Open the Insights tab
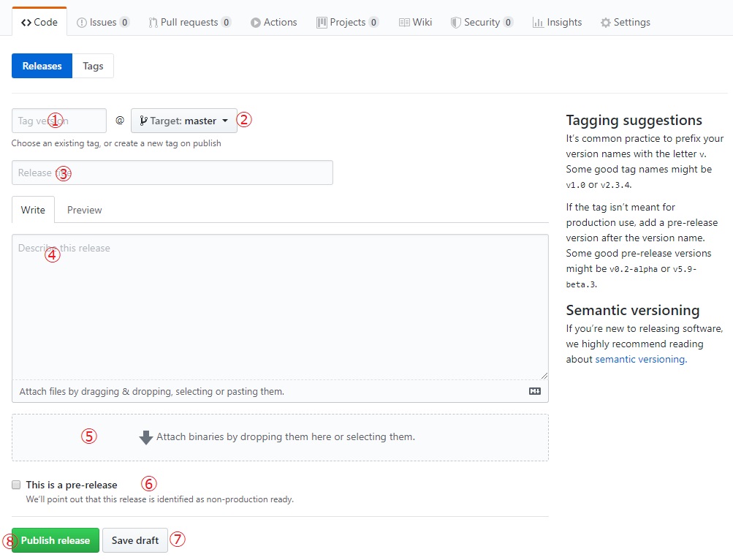The height and width of the screenshot is (560, 733). coord(557,23)
